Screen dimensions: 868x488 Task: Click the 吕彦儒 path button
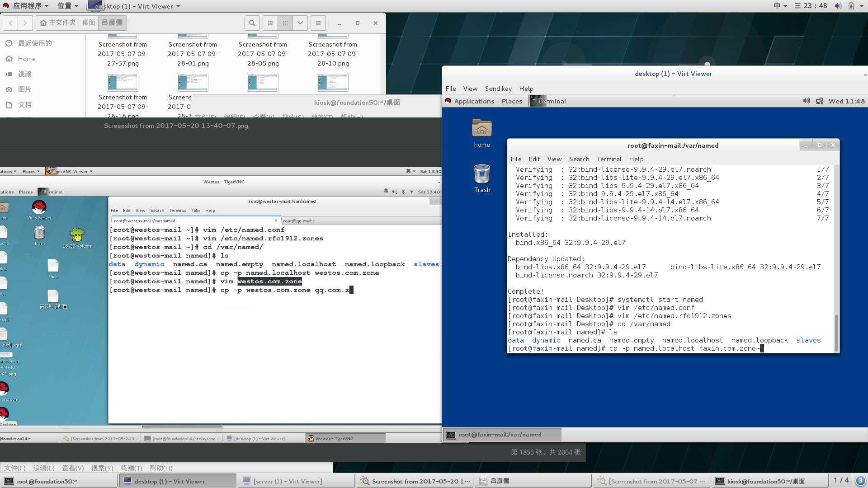112,23
